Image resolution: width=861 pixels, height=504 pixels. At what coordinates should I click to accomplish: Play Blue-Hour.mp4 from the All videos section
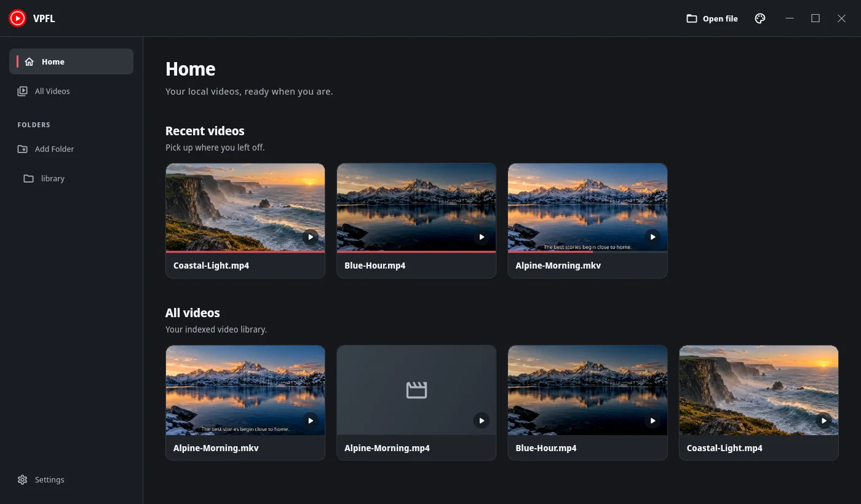point(653,420)
